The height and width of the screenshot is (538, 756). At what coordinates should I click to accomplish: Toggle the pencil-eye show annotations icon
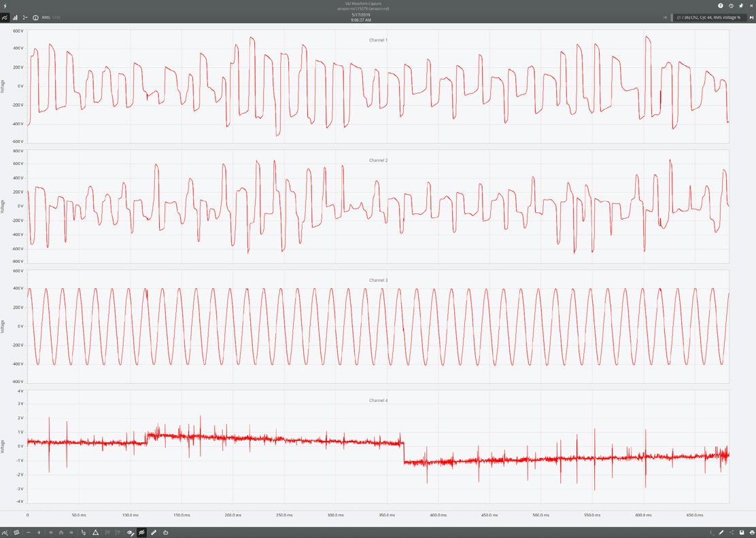[x=131, y=533]
